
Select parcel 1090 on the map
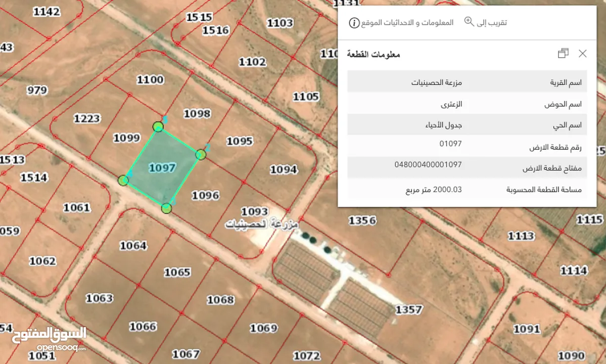coord(571,355)
